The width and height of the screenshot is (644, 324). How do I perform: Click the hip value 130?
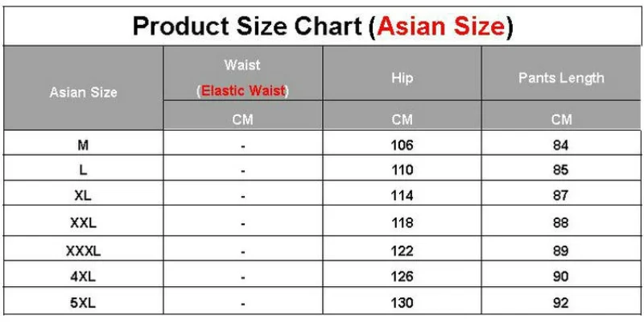pyautogui.click(x=402, y=303)
